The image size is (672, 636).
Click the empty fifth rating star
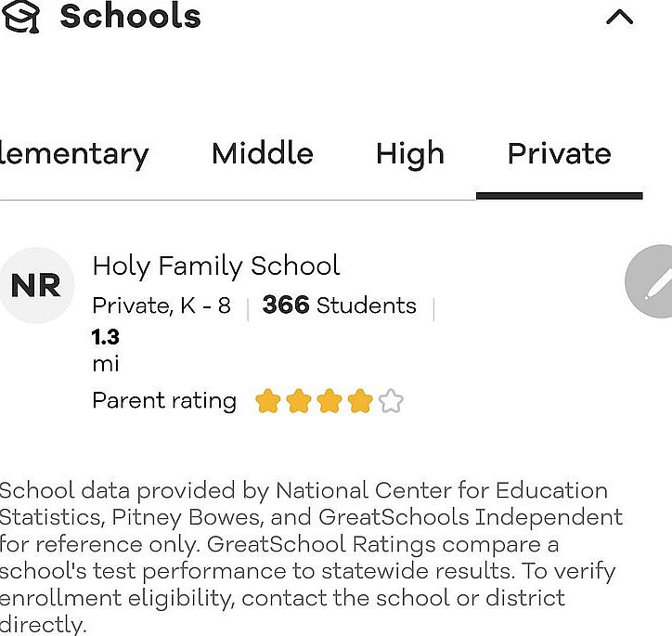[391, 401]
